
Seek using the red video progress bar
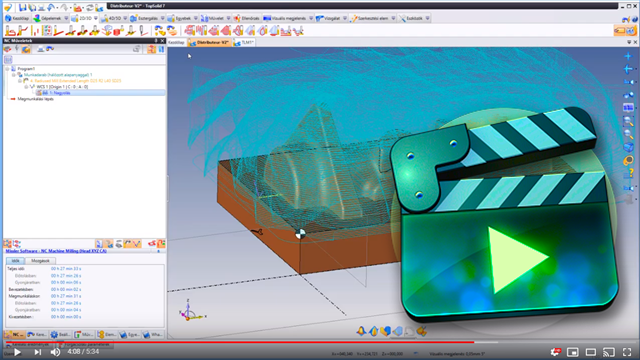coord(240,342)
